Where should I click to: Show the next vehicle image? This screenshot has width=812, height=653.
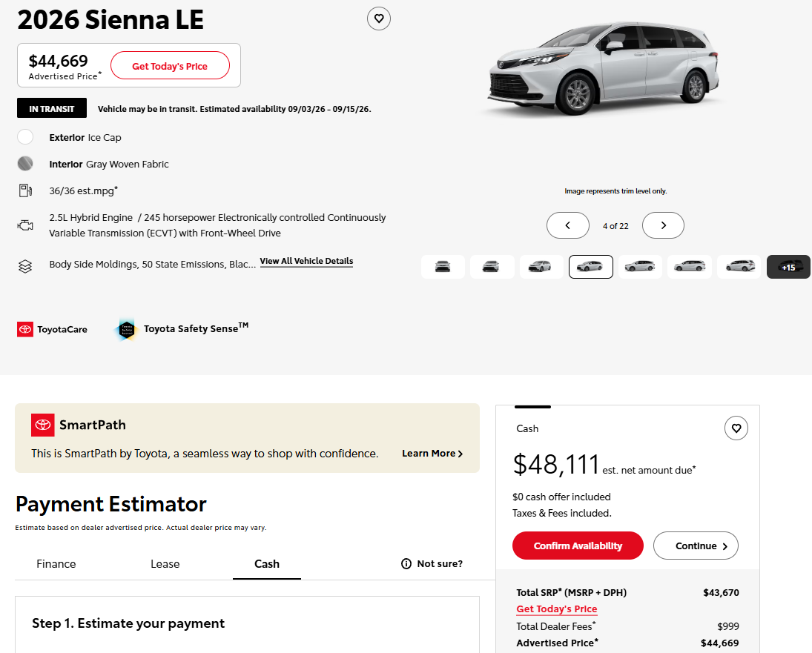click(x=663, y=225)
